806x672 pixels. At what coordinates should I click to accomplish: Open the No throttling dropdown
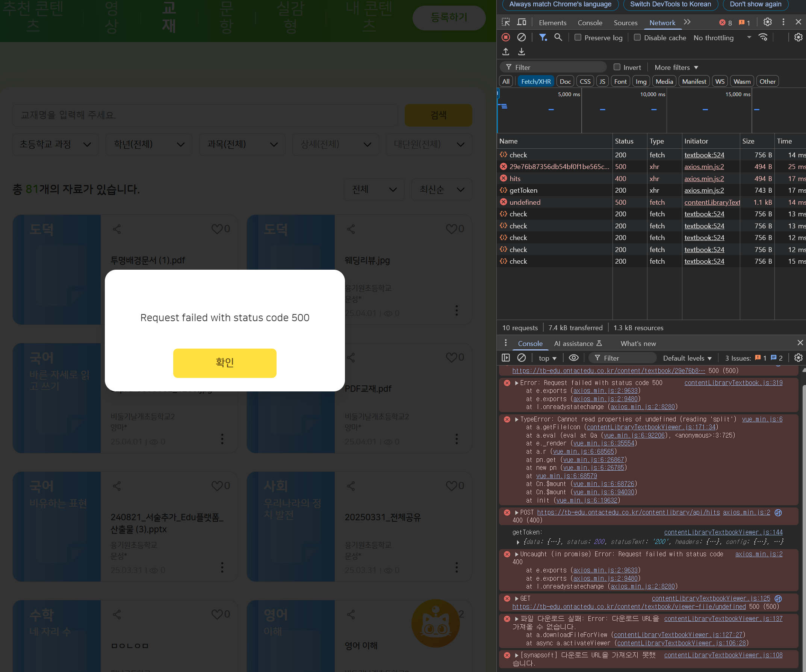[721, 38]
